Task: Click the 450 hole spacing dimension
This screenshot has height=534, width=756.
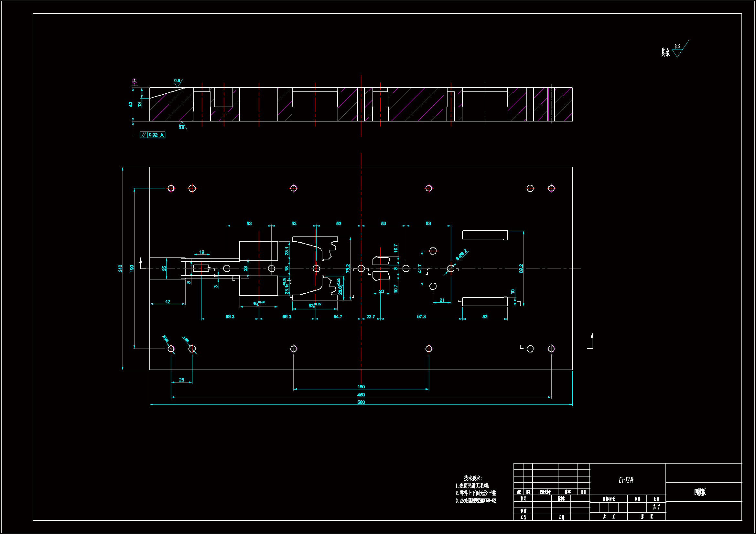Action: tap(361, 394)
